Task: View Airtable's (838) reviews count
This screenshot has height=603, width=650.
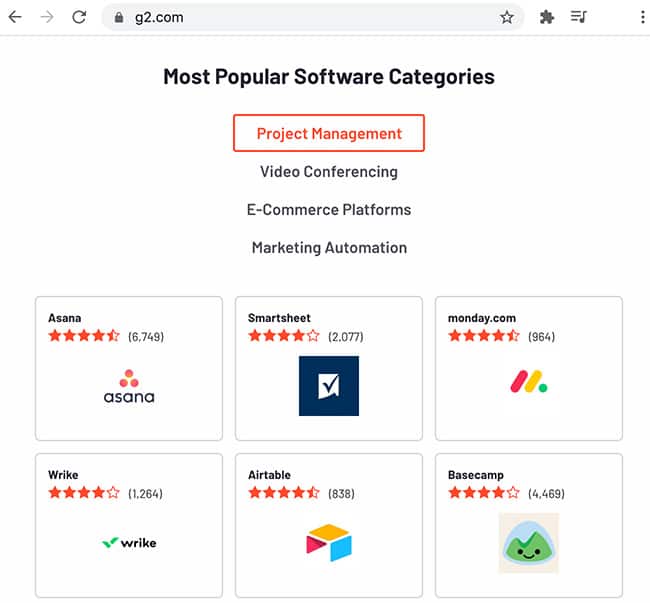Action: pos(341,494)
